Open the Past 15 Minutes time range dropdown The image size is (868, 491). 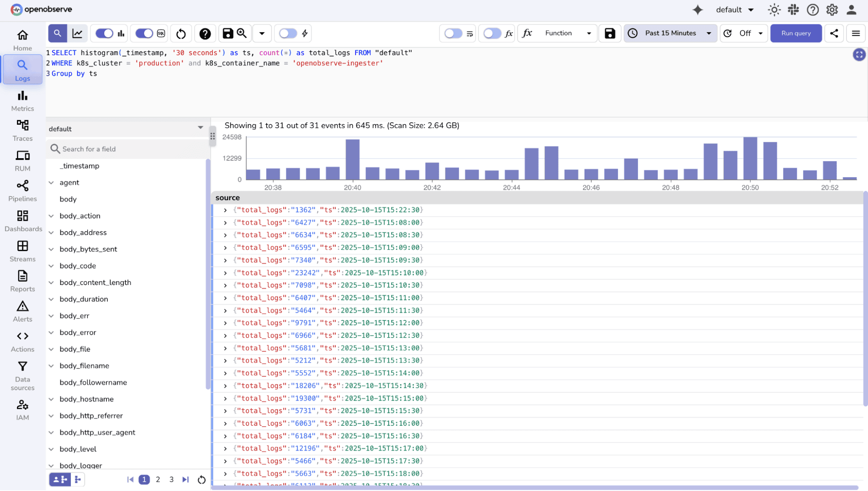670,33
